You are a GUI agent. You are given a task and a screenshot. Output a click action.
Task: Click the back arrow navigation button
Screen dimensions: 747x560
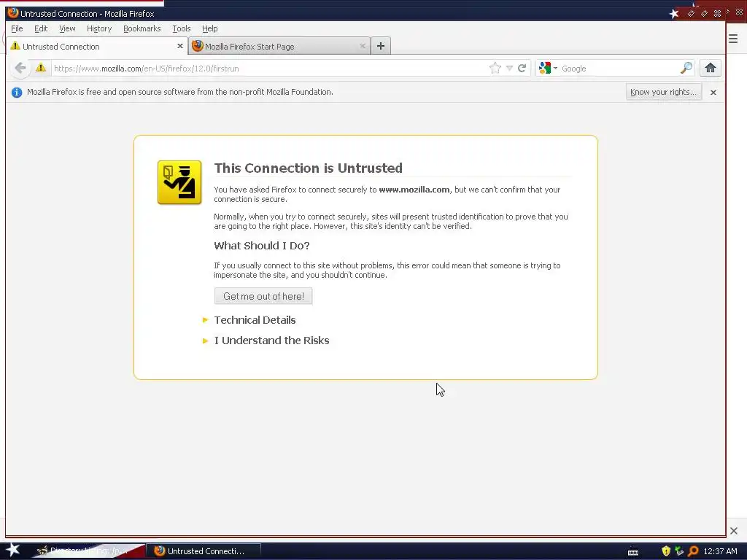[20, 68]
